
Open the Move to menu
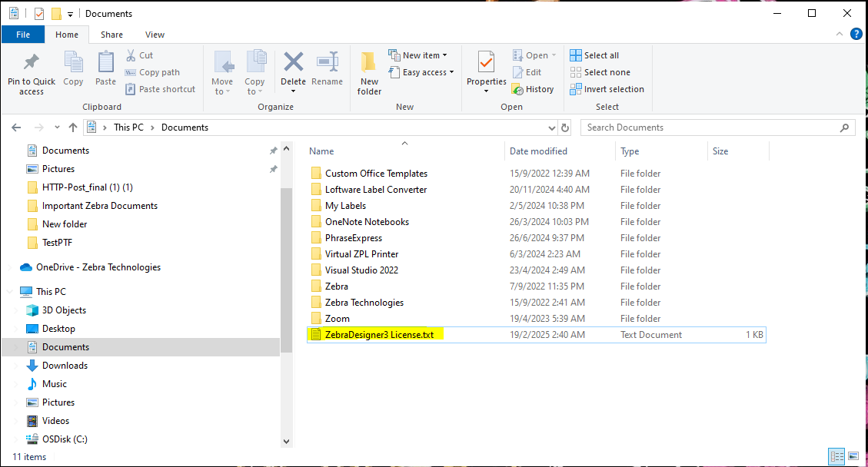coord(222,72)
